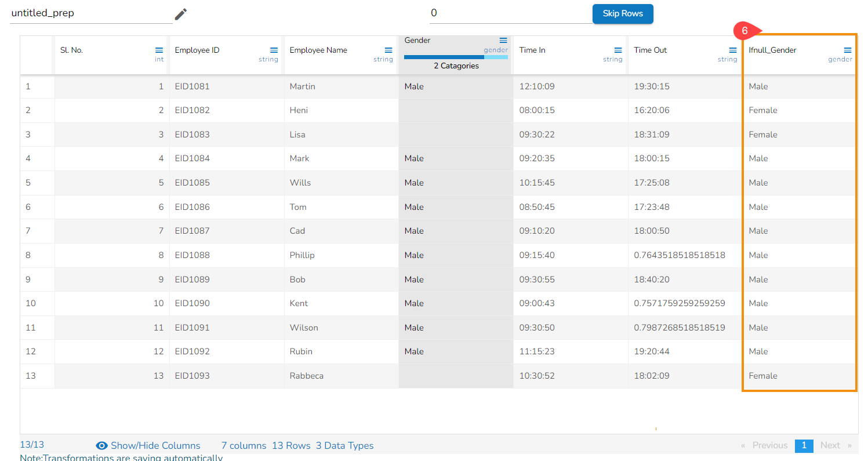Open the Time Out column menu icon
Image resolution: width=868 pixels, height=461 pixels.
tap(733, 50)
